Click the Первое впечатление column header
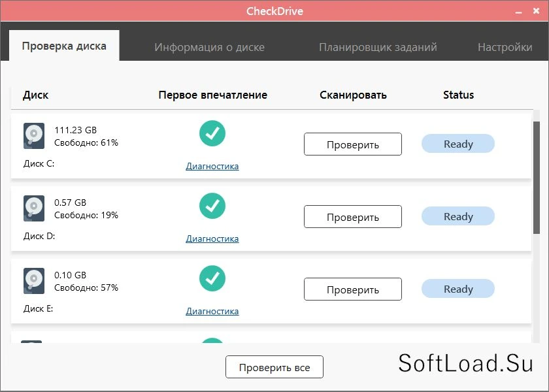The height and width of the screenshot is (392, 549). pos(213,95)
